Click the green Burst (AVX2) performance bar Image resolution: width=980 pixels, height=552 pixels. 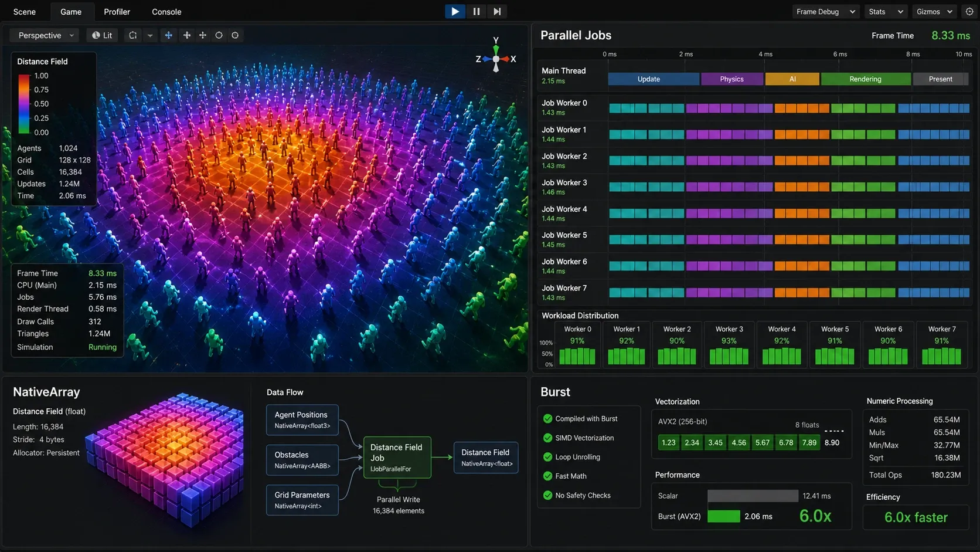point(724,517)
